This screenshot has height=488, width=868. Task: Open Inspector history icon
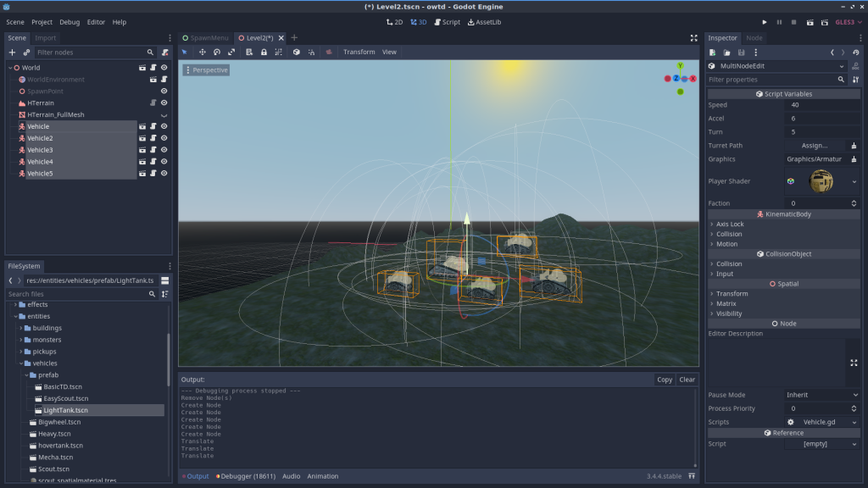pyautogui.click(x=856, y=53)
